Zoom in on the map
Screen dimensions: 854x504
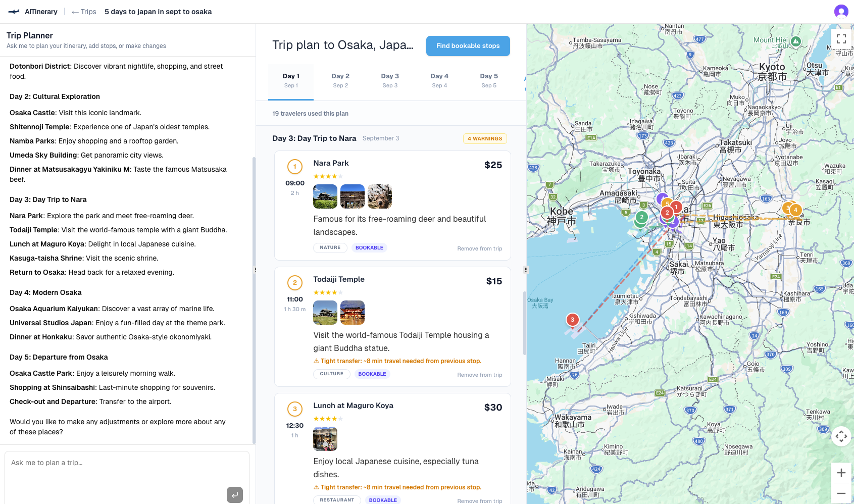tap(841, 473)
